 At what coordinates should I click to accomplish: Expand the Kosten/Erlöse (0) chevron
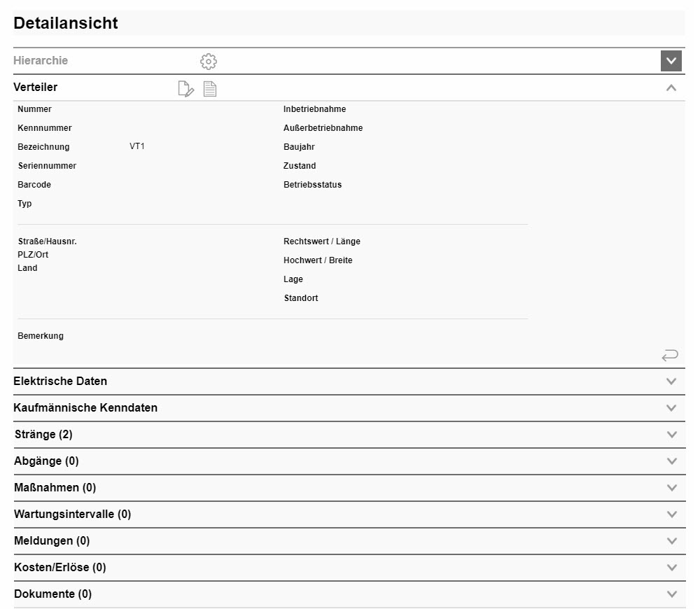tap(671, 568)
